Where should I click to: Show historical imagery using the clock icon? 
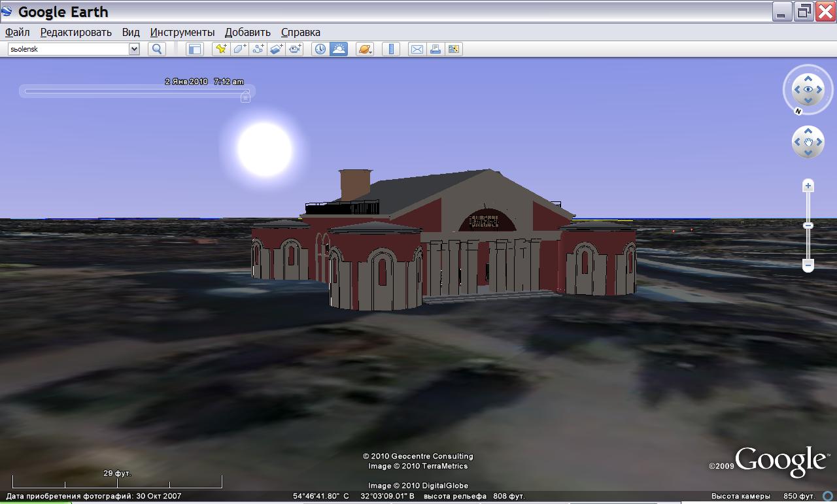click(x=320, y=49)
